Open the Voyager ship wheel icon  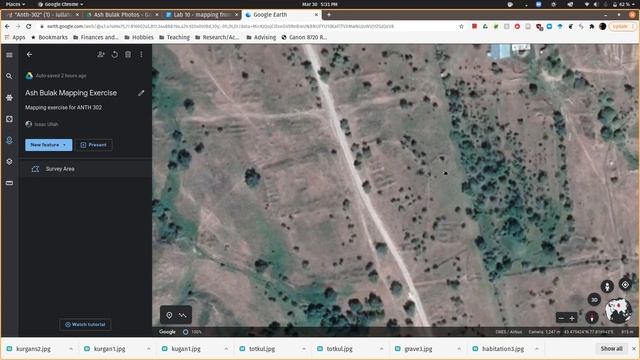click(x=9, y=98)
